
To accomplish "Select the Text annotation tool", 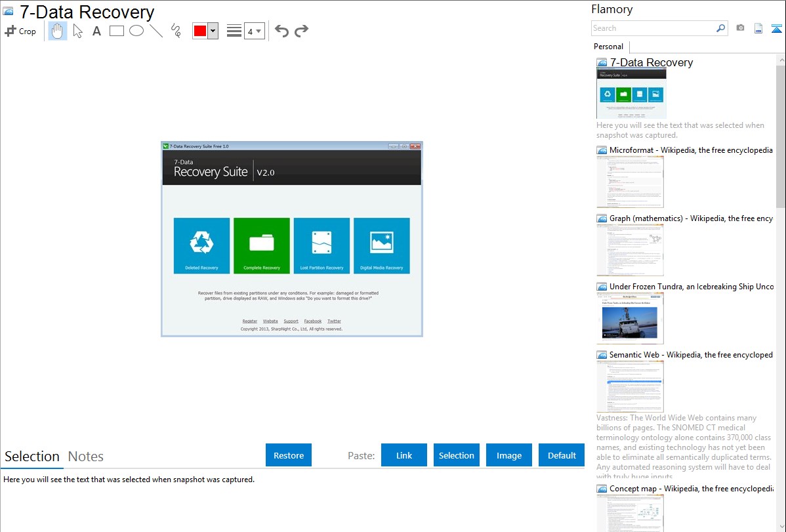I will point(96,31).
